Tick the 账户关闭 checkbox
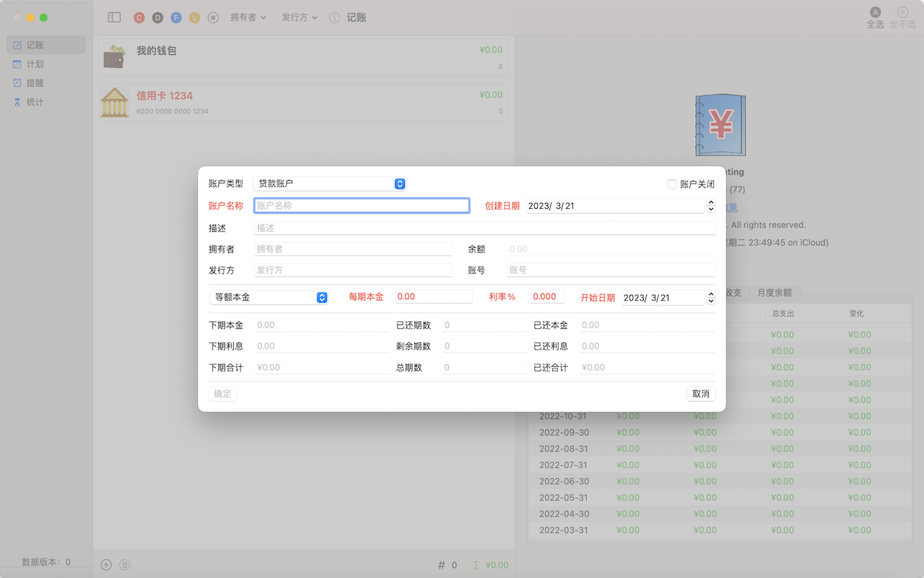Image resolution: width=924 pixels, height=578 pixels. 672,184
